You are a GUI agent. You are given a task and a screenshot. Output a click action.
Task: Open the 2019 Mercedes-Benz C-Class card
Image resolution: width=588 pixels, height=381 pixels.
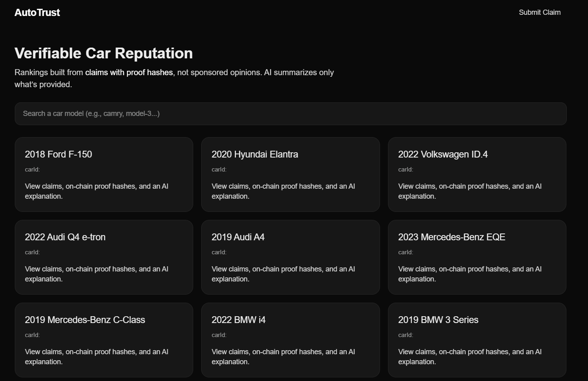pyautogui.click(x=104, y=340)
